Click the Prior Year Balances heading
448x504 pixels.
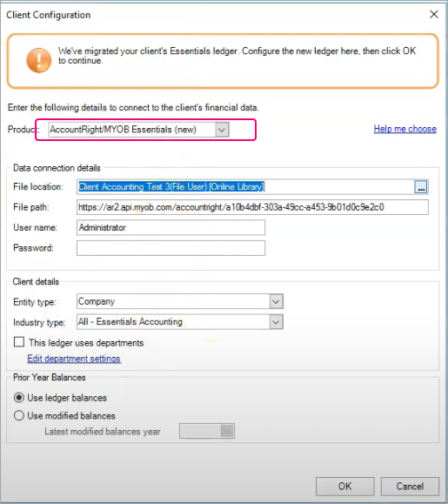point(50,378)
